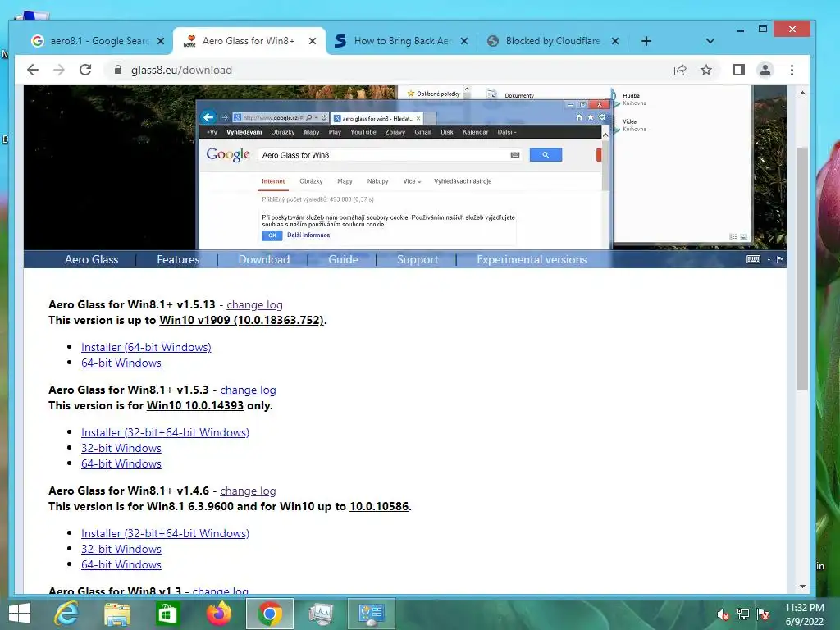Screen dimensions: 840x630
Task: Click the network tray icon
Action: 743,614
